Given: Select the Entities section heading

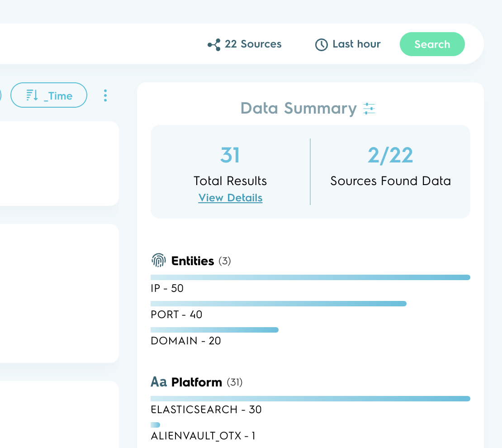Looking at the screenshot, I should pyautogui.click(x=193, y=261).
